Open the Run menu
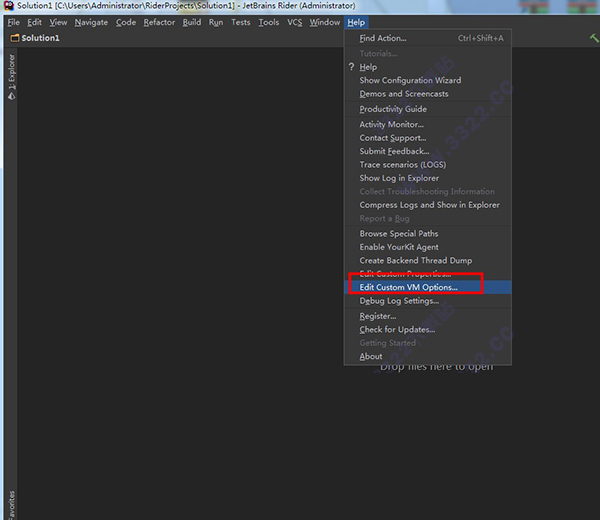The image size is (600, 520). tap(216, 23)
